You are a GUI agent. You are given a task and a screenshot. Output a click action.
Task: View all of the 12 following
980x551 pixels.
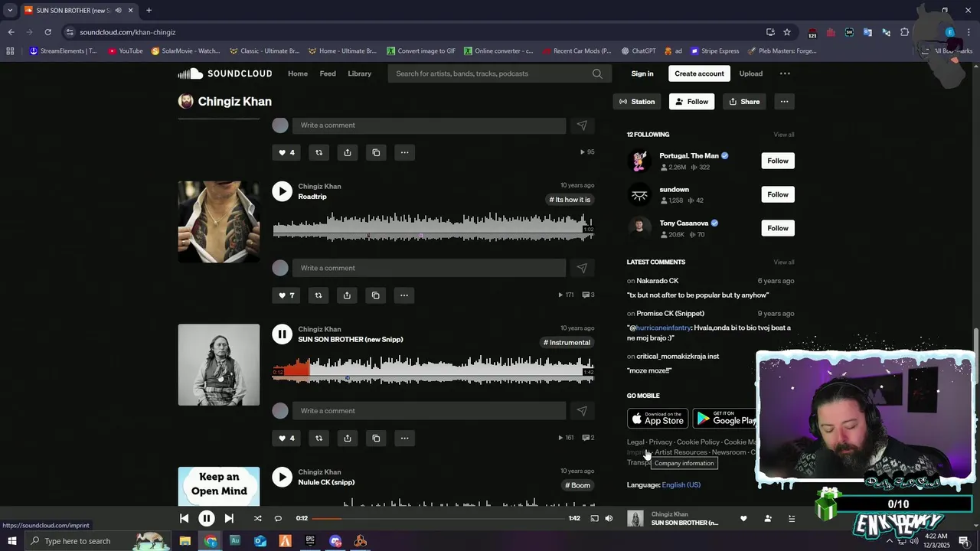tap(783, 135)
